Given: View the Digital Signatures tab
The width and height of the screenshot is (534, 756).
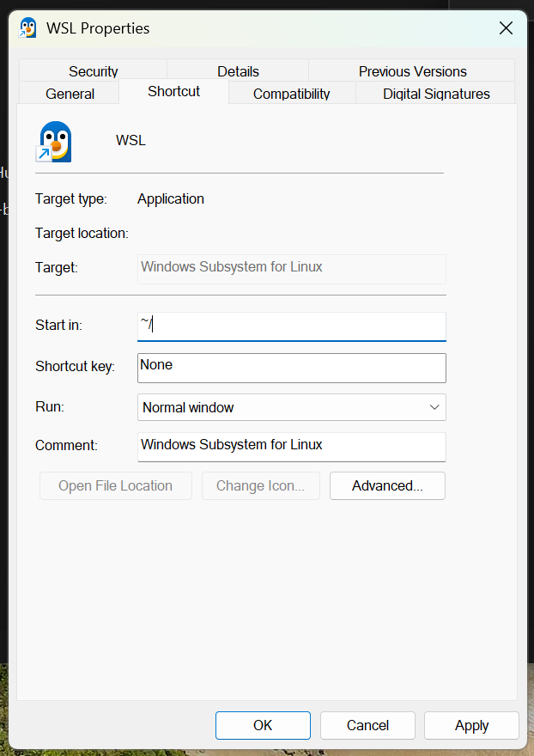Looking at the screenshot, I should coord(436,94).
